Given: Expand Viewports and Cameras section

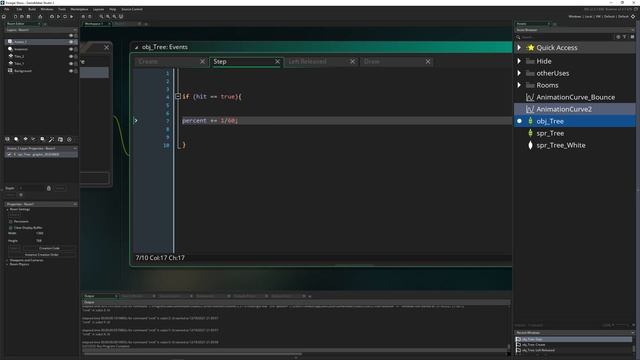Looking at the screenshot, I should 7,260.
